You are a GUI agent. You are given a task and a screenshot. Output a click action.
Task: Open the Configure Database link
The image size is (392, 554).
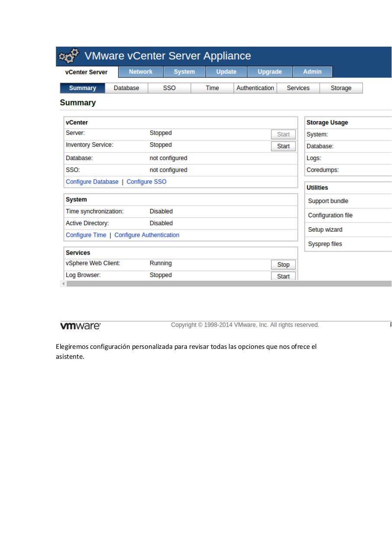tap(92, 181)
